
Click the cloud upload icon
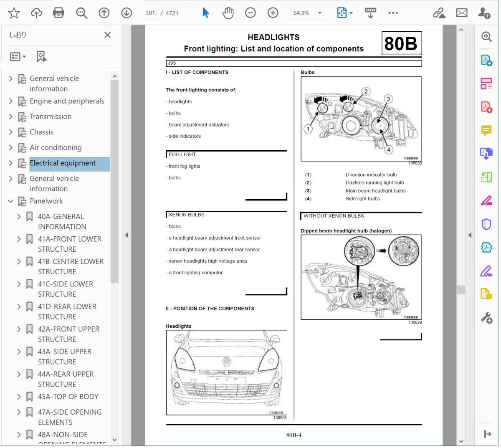pos(37,13)
